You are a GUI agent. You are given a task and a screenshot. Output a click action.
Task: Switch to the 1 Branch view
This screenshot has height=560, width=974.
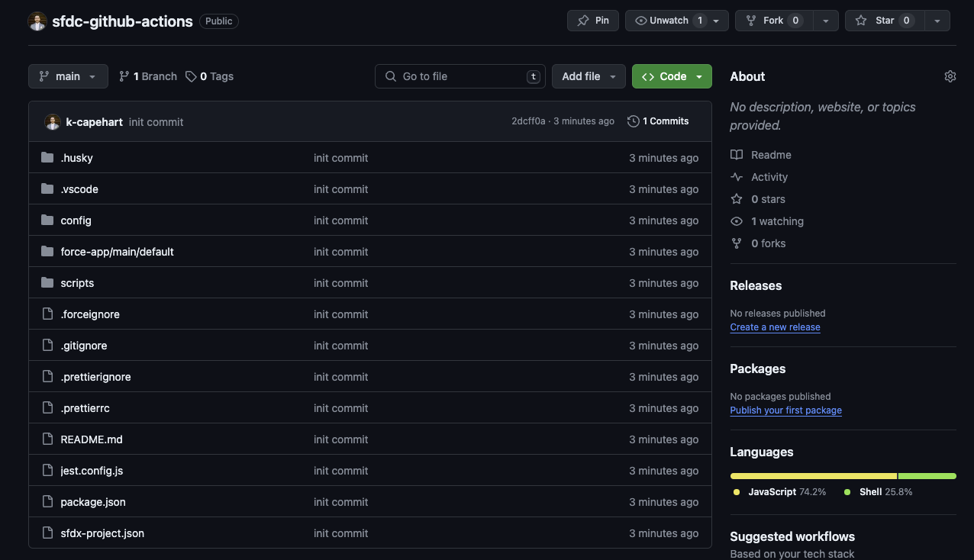point(147,76)
